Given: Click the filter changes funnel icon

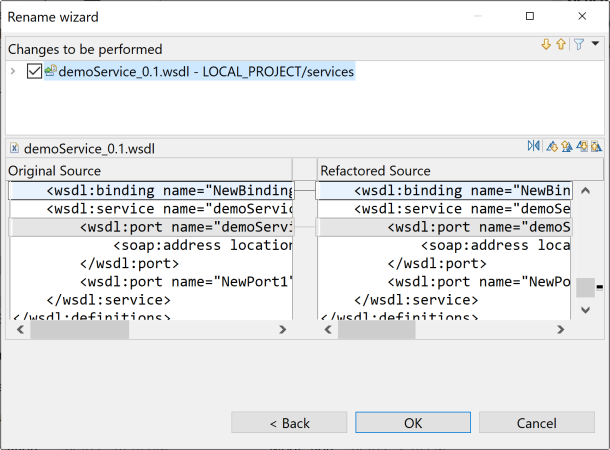Looking at the screenshot, I should click(x=578, y=44).
